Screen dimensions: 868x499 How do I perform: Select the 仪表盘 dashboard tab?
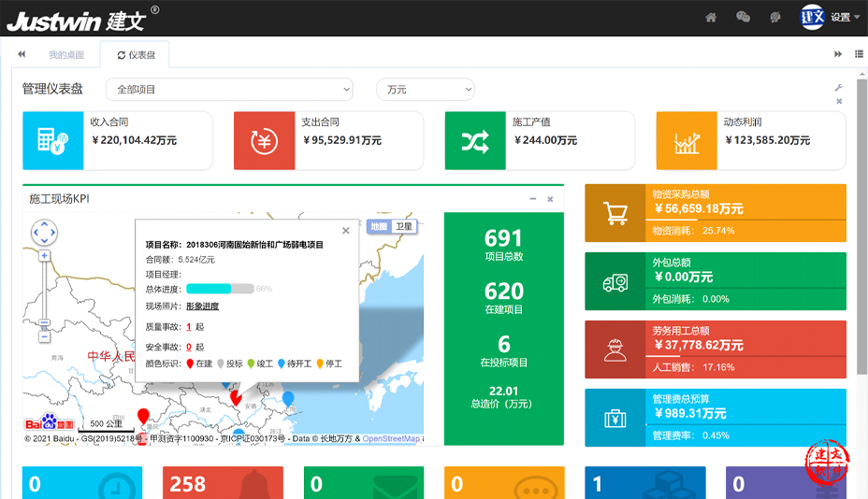point(137,55)
